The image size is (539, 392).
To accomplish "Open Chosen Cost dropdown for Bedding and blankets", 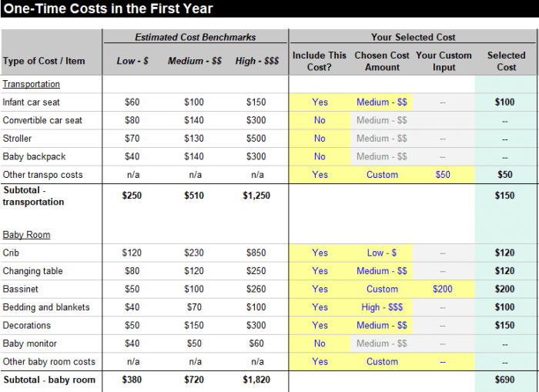I will (x=382, y=307).
